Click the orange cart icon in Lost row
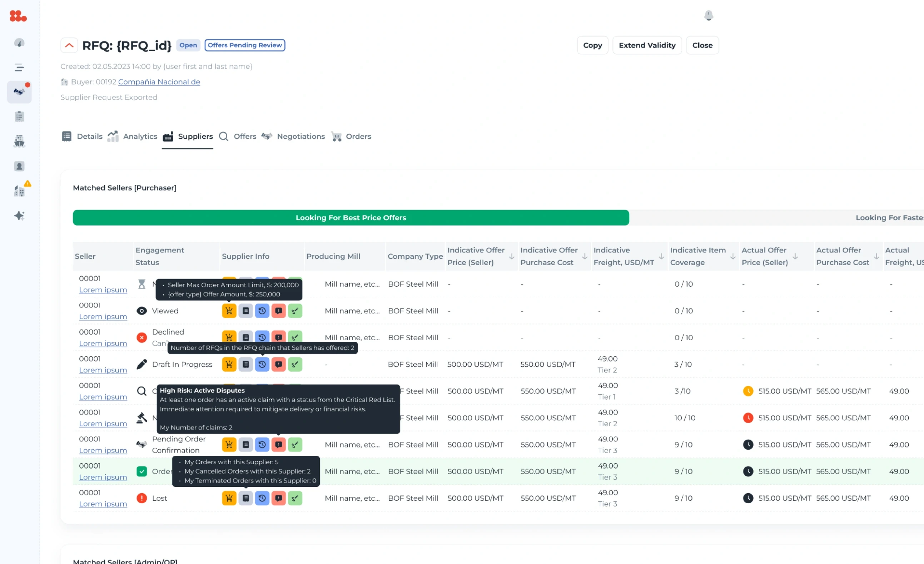The image size is (924, 564). (x=229, y=498)
